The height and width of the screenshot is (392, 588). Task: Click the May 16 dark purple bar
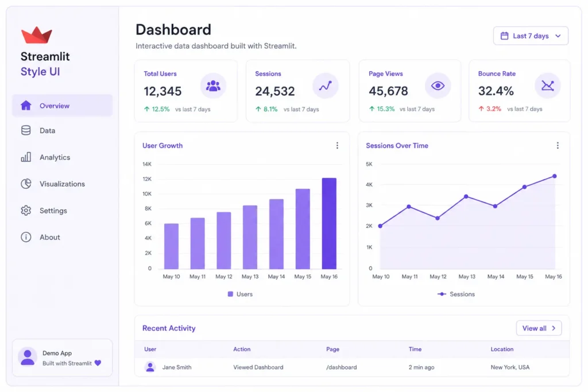[x=329, y=223]
